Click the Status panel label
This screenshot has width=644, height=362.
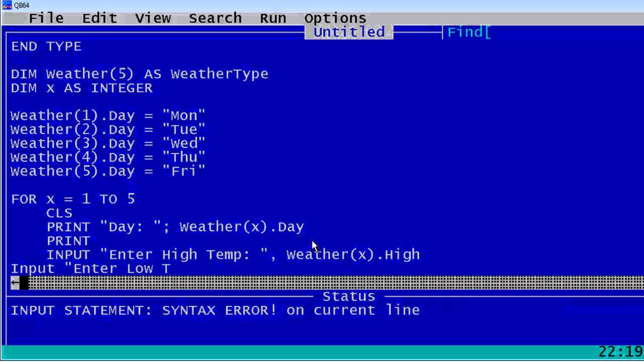click(x=349, y=296)
